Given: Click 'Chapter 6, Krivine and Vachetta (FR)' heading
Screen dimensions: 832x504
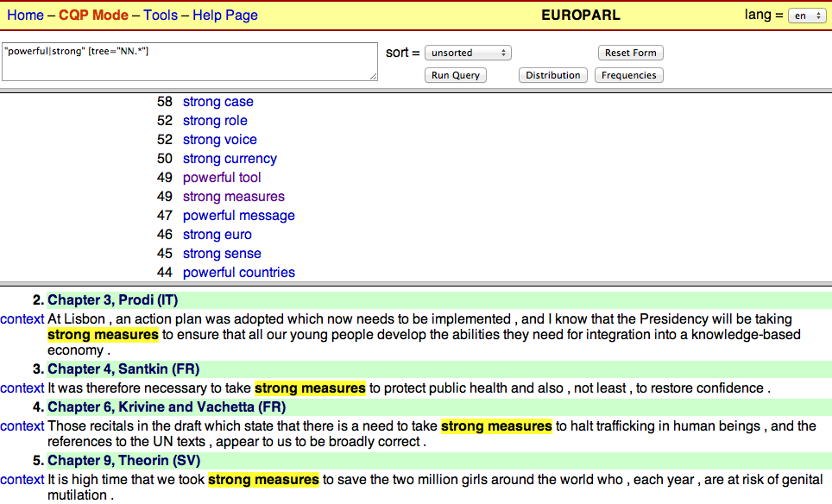Looking at the screenshot, I should coord(167,407).
